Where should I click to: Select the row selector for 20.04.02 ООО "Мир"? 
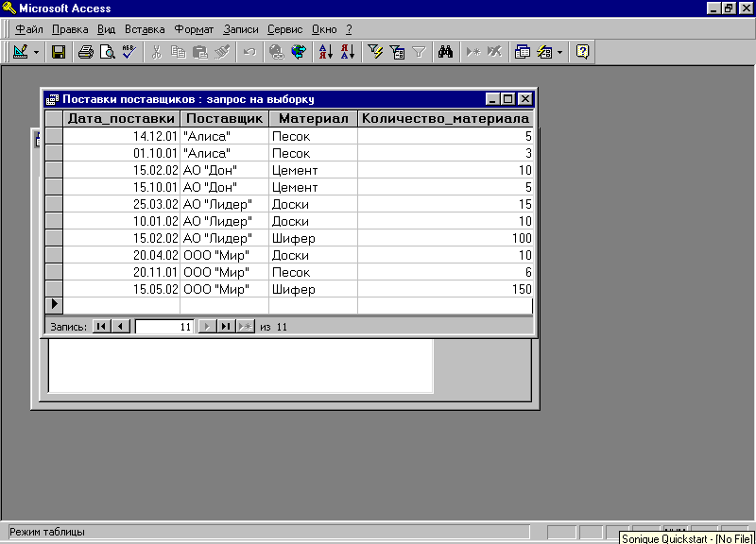pos(54,255)
